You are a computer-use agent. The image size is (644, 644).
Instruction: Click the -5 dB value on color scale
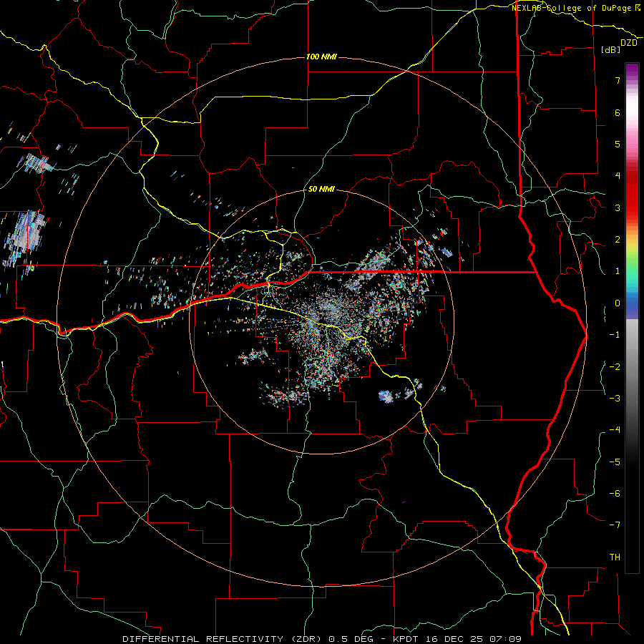(x=615, y=462)
